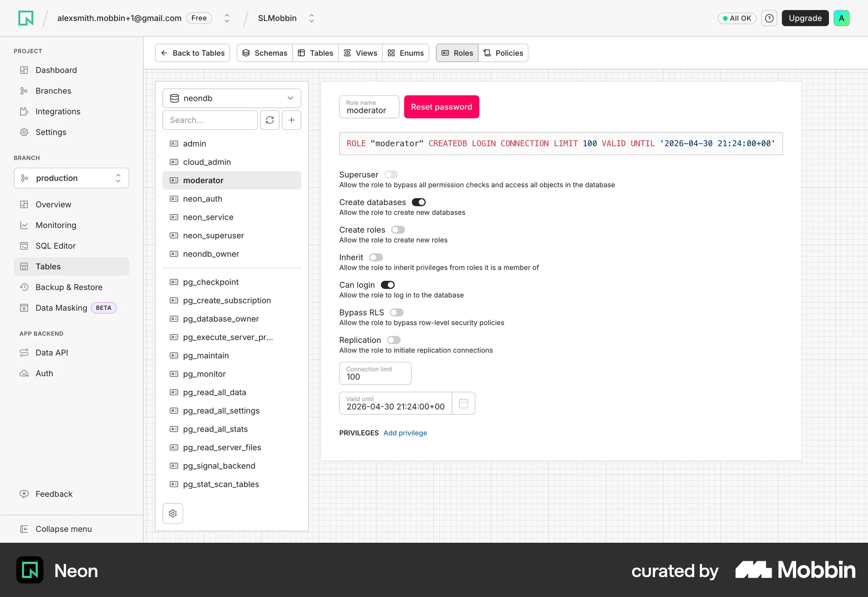Expand the SLMobbin project switcher

[x=311, y=18]
